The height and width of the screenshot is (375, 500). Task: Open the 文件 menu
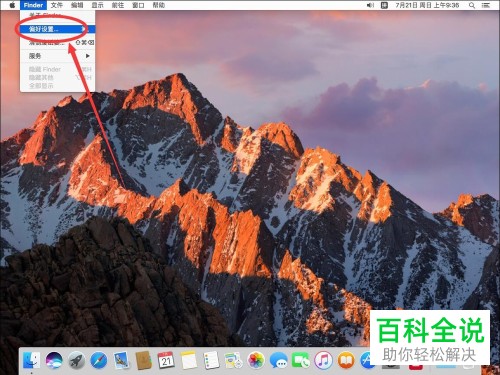57,5
